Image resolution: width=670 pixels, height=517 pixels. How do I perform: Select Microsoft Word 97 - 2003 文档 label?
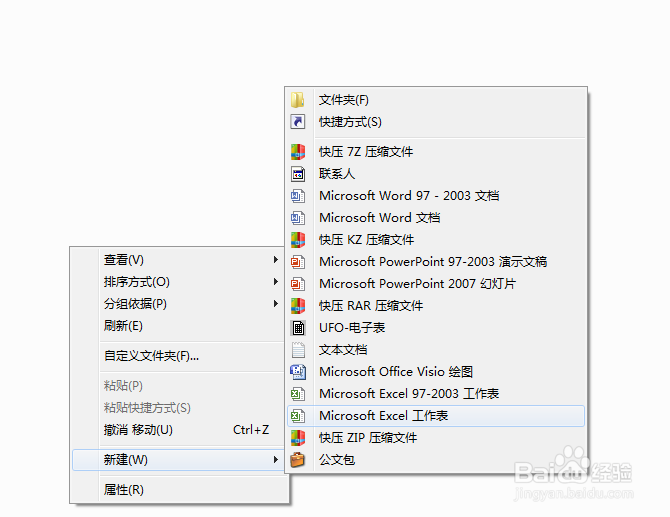coord(409,196)
